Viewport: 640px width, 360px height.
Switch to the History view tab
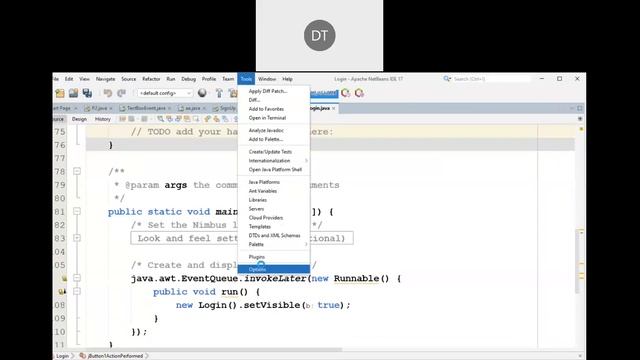(102, 119)
